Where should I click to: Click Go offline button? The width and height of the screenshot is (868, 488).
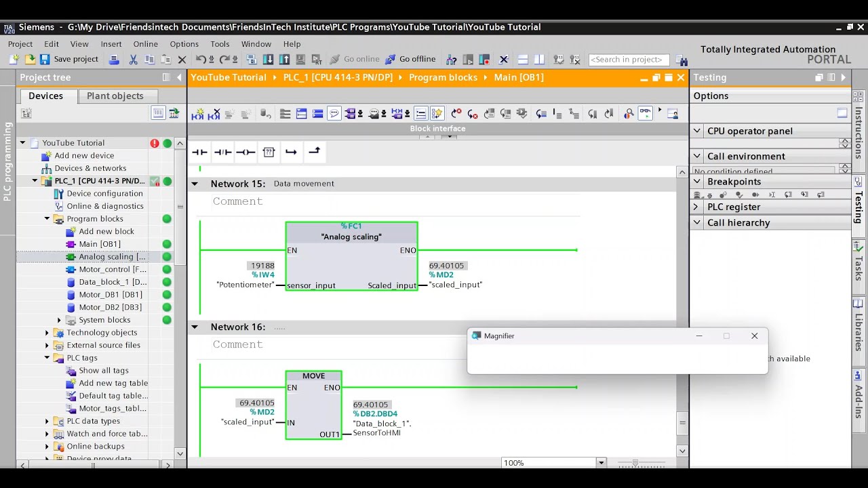pyautogui.click(x=411, y=60)
